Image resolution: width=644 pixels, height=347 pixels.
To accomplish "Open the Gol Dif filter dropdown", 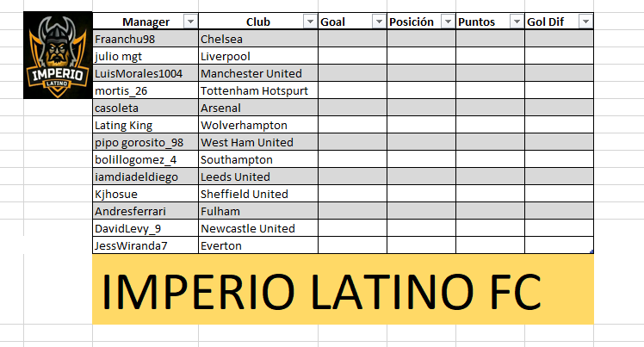I will point(585,22).
